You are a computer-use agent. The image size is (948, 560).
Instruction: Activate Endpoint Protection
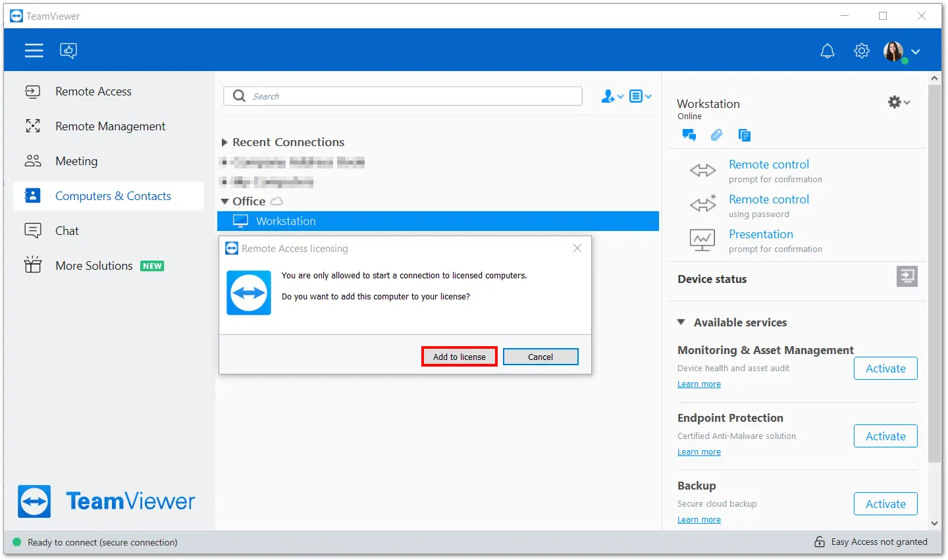(x=885, y=436)
